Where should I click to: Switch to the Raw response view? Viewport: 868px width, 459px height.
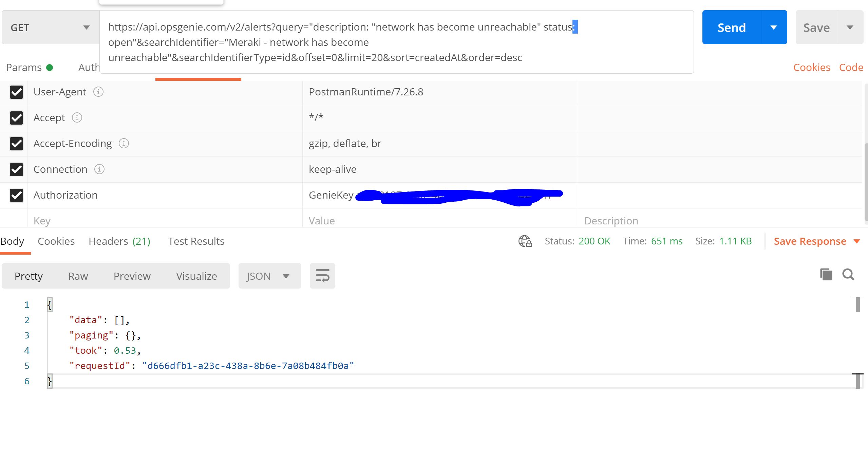click(78, 276)
